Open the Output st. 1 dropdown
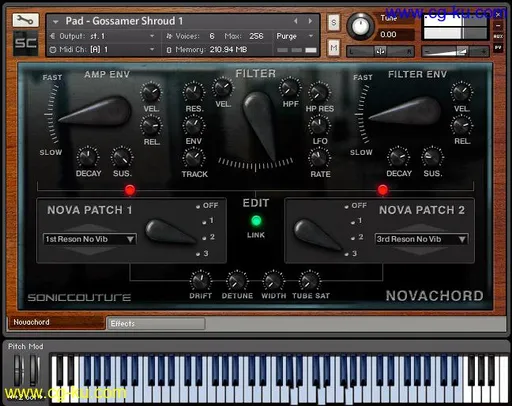The height and width of the screenshot is (406, 512). (x=103, y=36)
